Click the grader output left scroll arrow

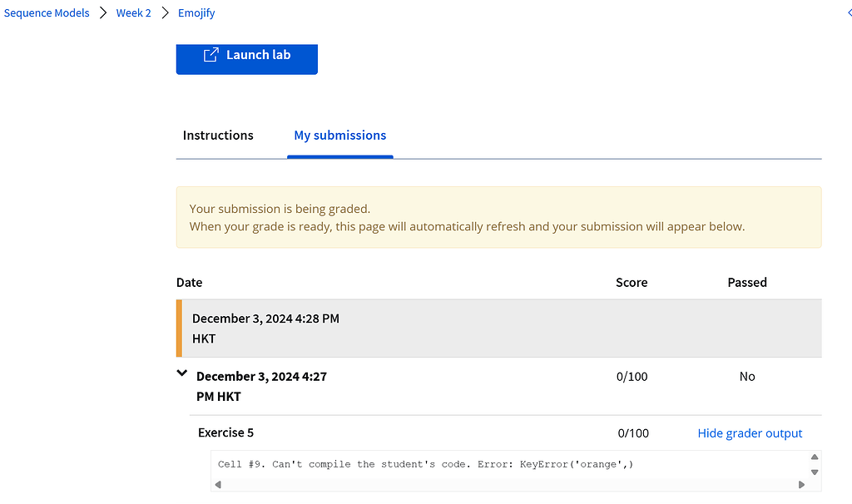pyautogui.click(x=218, y=484)
